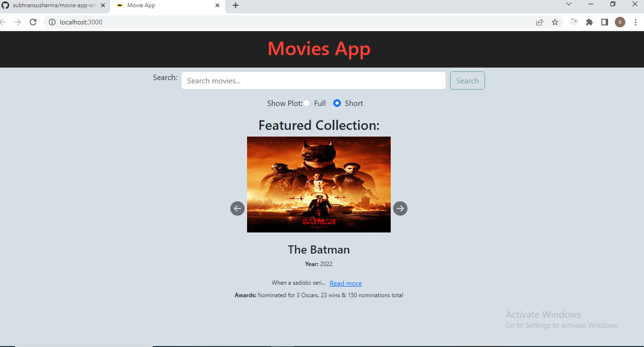Open the browser Extensions puzzle icon
Screen dimensions: 644x347
click(589, 22)
